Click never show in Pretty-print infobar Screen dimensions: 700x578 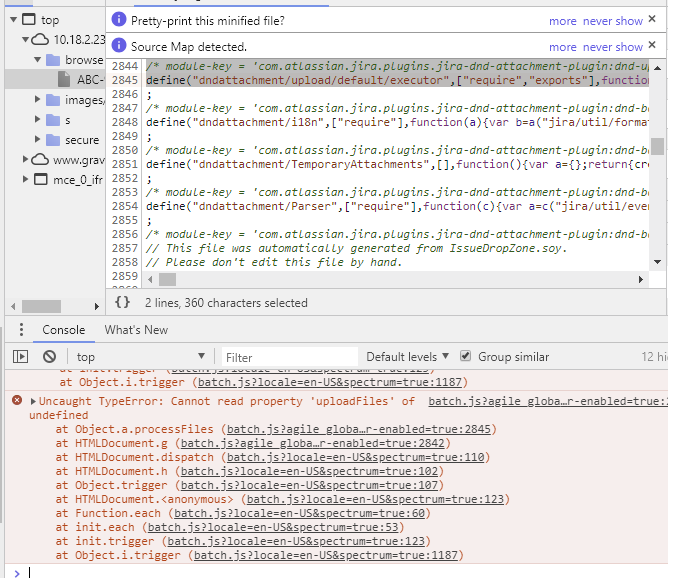pyautogui.click(x=612, y=21)
